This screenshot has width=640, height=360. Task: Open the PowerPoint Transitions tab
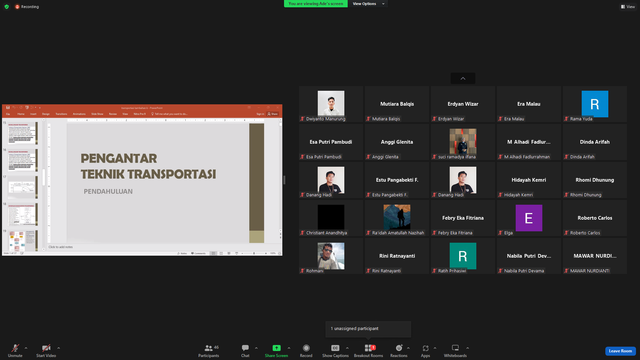tap(61, 114)
